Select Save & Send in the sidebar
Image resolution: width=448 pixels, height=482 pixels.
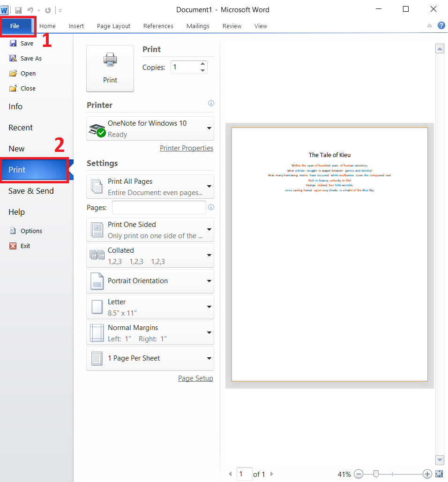[31, 191]
